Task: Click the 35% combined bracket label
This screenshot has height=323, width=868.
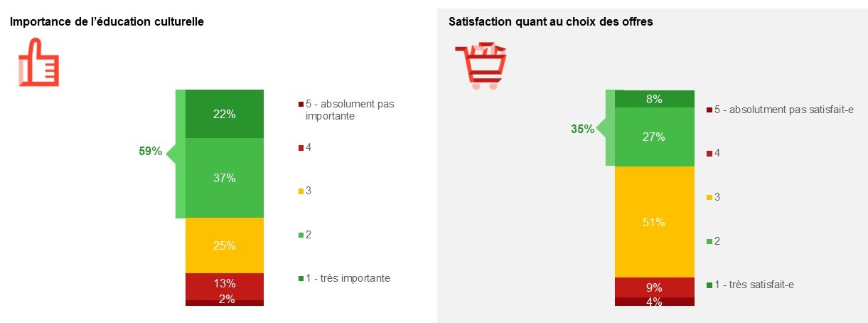Action: coord(582,129)
